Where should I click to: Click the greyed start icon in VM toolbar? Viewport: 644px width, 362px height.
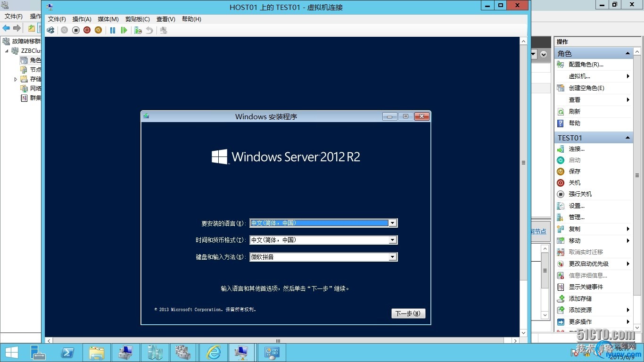click(x=64, y=30)
